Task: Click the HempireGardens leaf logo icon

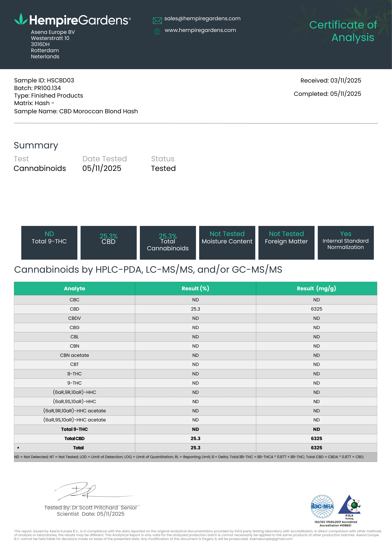Action: 21,19
